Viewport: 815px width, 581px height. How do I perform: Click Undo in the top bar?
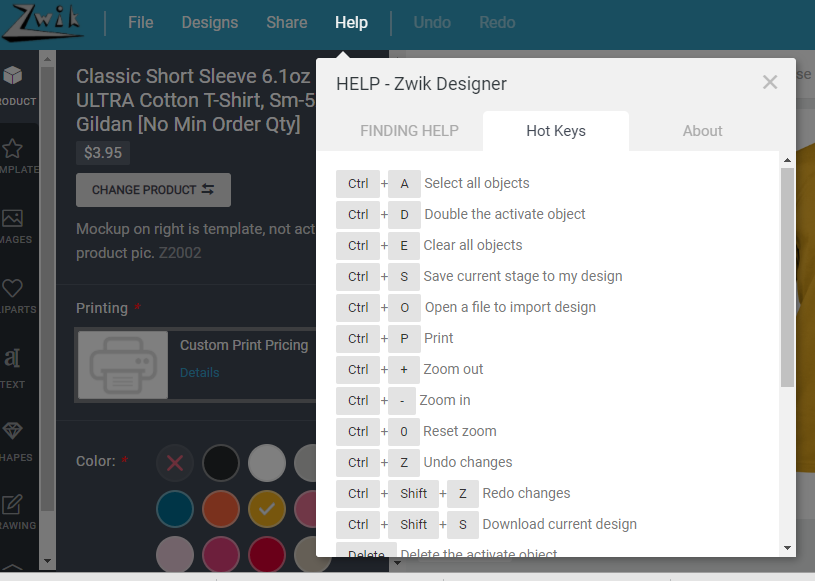[x=432, y=22]
